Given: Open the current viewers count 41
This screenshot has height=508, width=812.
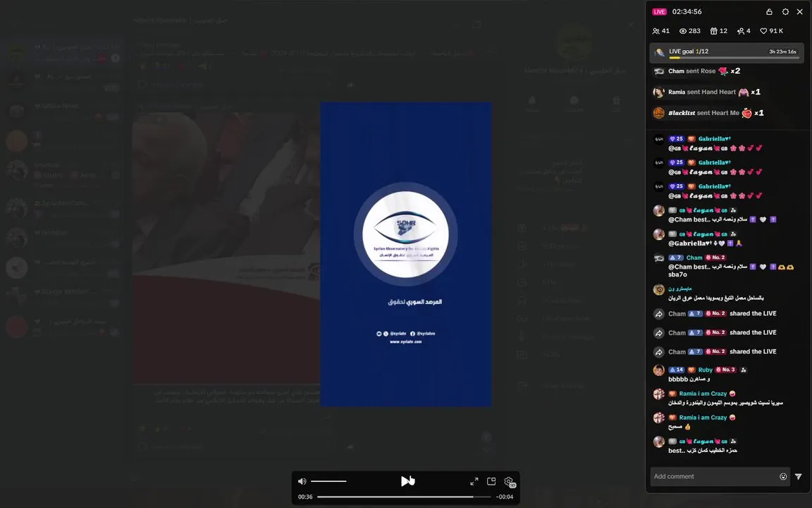Looking at the screenshot, I should tap(660, 31).
